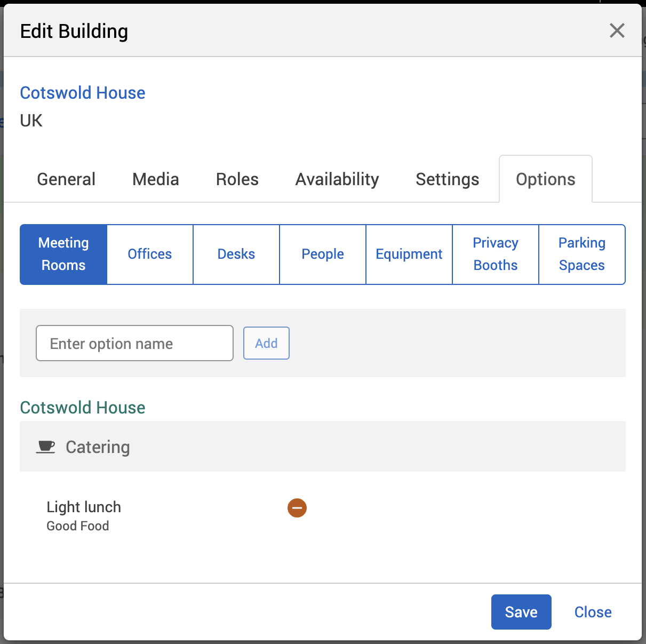Select the Options tab
The image size is (646, 644).
(x=545, y=179)
